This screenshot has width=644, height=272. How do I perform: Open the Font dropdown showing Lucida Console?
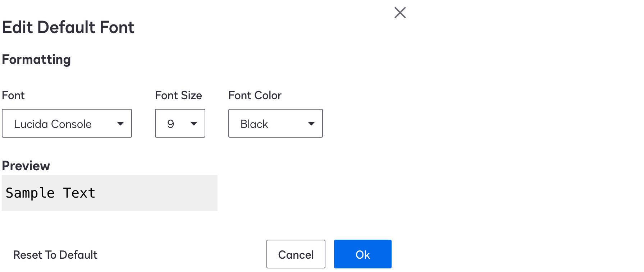click(67, 123)
